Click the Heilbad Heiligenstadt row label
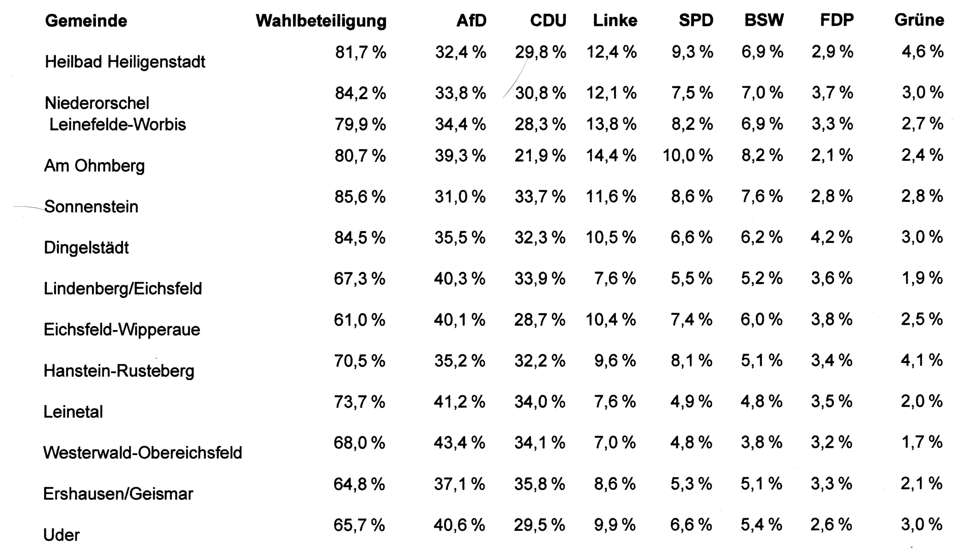Screen dimensions: 980x551 click(x=125, y=62)
